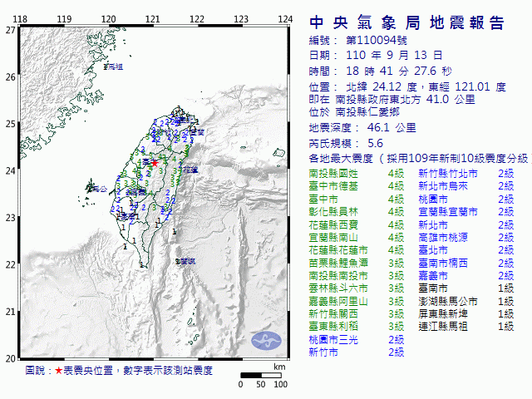
Task: Select the 南投縣國姓 intensity row
Action: pyautogui.click(x=357, y=174)
